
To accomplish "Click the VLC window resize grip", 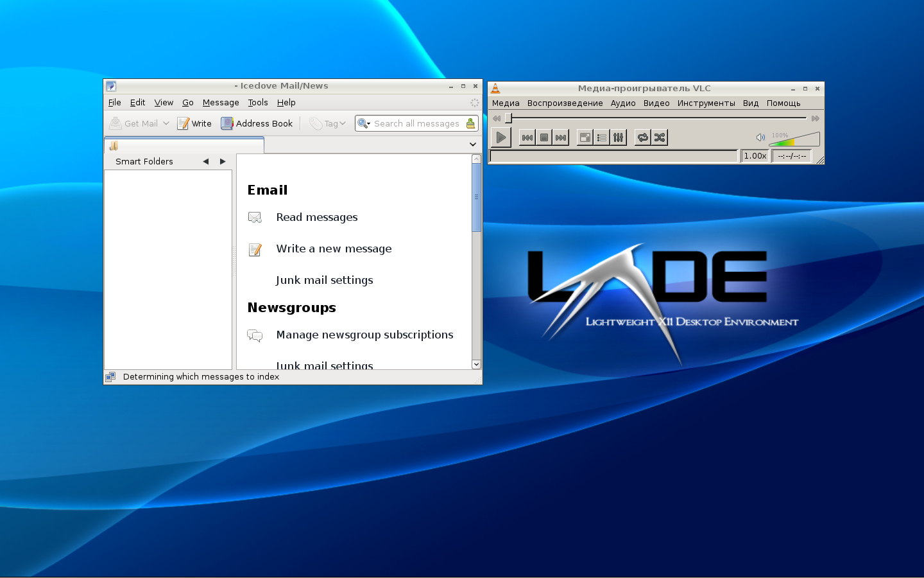I will (819, 160).
